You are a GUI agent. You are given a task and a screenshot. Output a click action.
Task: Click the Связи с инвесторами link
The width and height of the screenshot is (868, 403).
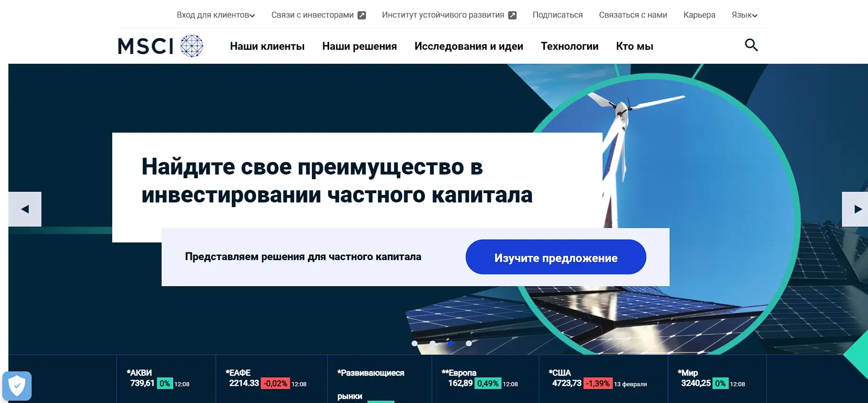(x=312, y=15)
